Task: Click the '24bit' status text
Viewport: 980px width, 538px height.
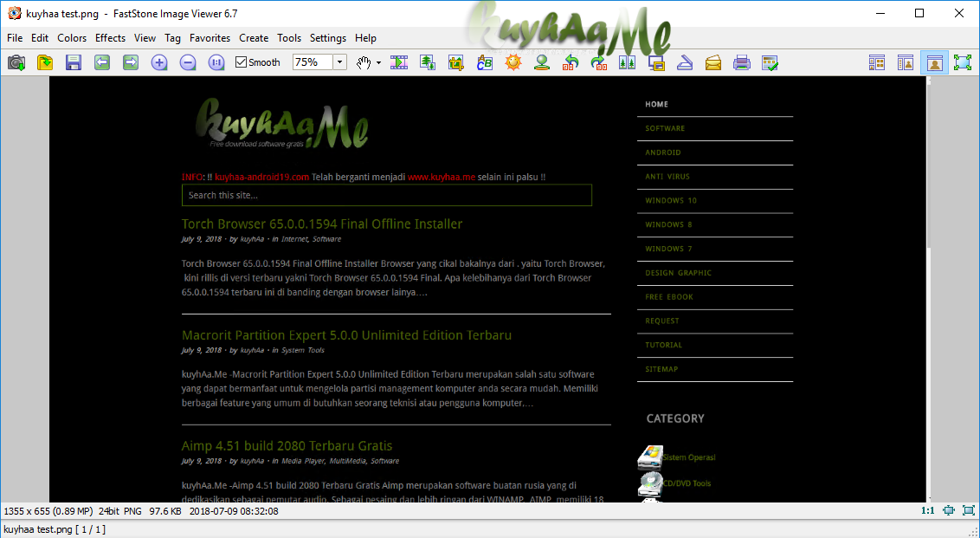Action: 109,511
